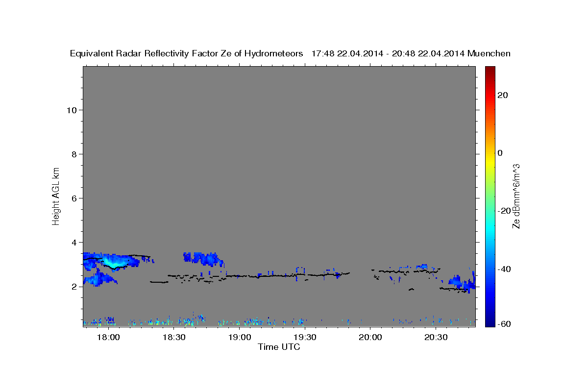Image resolution: width=588 pixels, height=392 pixels.
Task: Click the plot title mentioning Muenchen
Action: pos(290,53)
